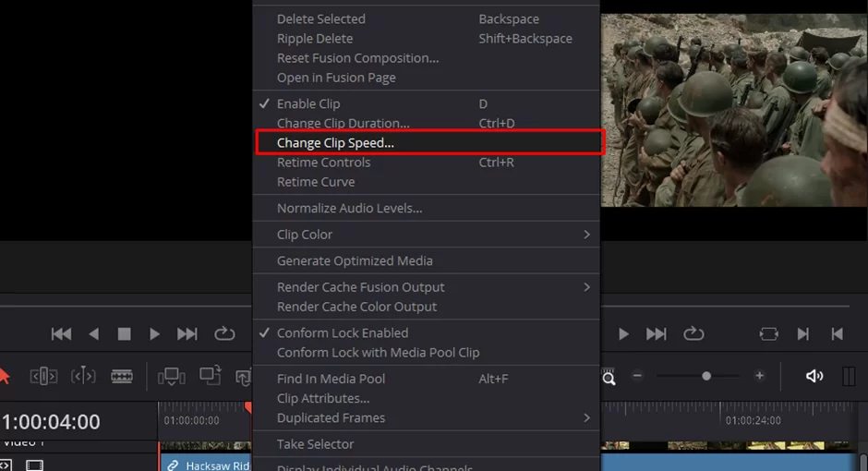Toggle loop in the timeline viewer
Image resolution: width=868 pixels, height=471 pixels.
(x=693, y=333)
